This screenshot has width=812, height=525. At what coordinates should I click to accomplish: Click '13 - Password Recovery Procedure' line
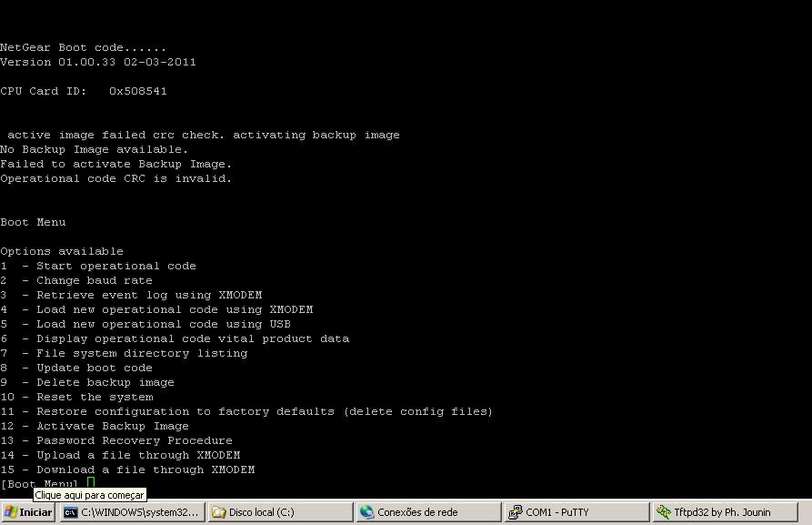click(116, 440)
